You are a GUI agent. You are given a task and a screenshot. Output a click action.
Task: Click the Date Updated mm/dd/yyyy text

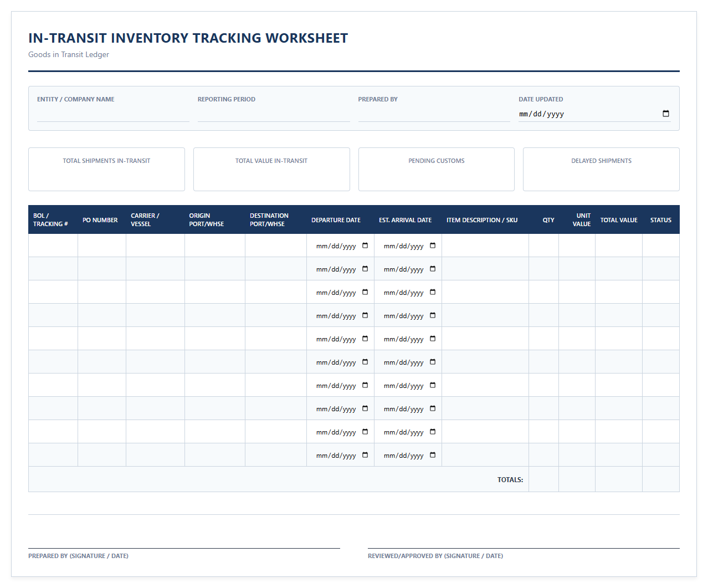[x=541, y=114]
